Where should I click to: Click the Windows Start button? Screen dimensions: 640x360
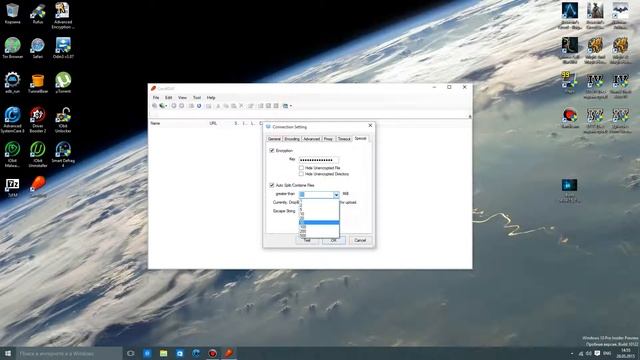click(x=7, y=353)
